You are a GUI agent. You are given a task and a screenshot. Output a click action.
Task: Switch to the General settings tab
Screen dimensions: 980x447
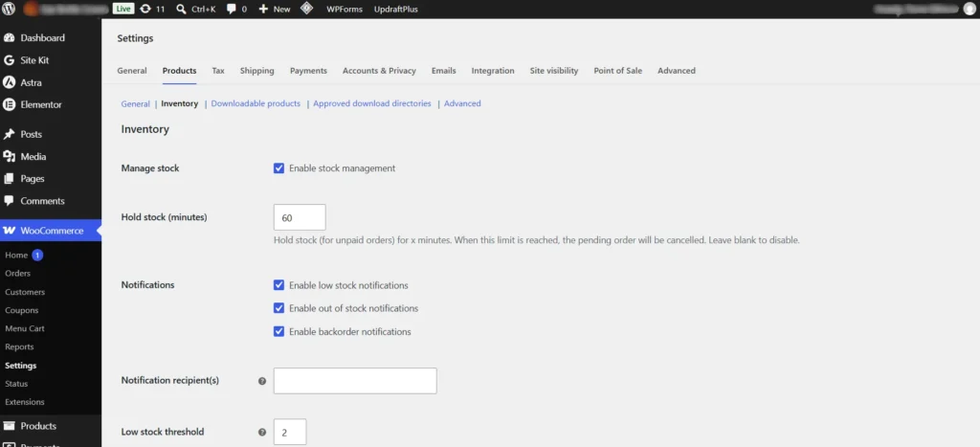[x=132, y=71]
